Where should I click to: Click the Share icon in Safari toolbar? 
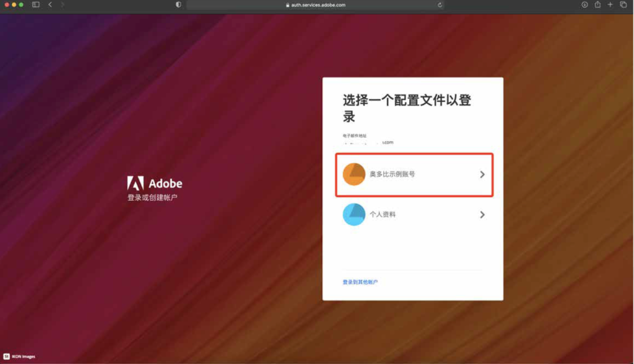tap(596, 5)
